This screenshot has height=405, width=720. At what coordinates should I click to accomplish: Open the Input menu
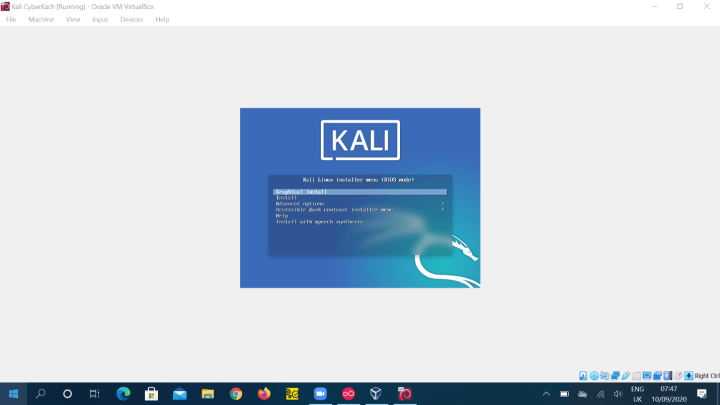tap(100, 19)
